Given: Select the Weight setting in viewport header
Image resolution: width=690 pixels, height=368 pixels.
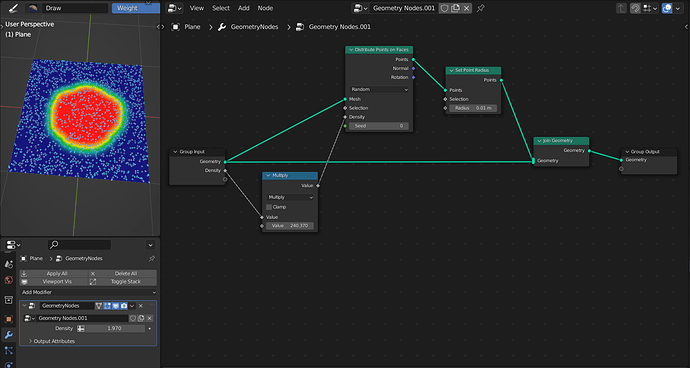Looking at the screenshot, I should click(136, 8).
